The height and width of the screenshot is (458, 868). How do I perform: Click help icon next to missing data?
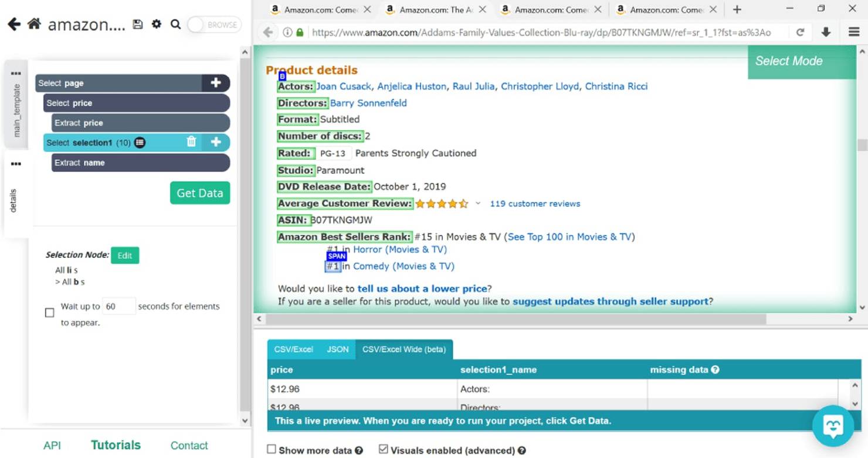[x=715, y=369]
